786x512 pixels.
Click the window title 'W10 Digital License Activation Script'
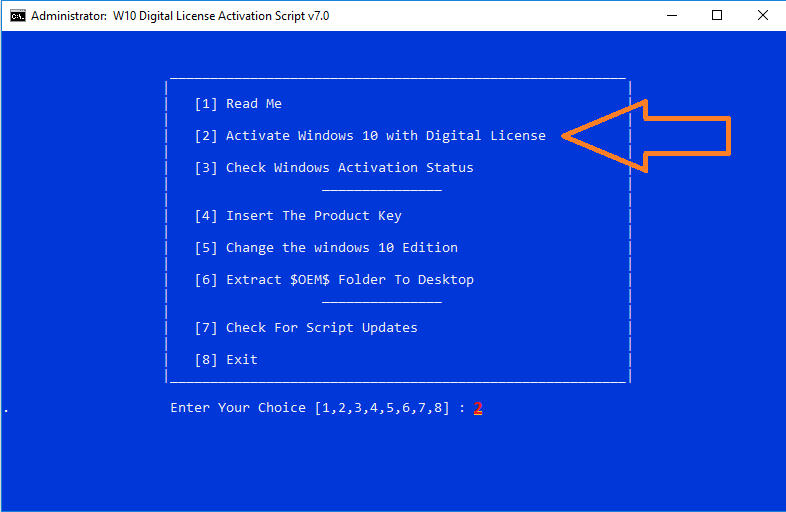180,16
